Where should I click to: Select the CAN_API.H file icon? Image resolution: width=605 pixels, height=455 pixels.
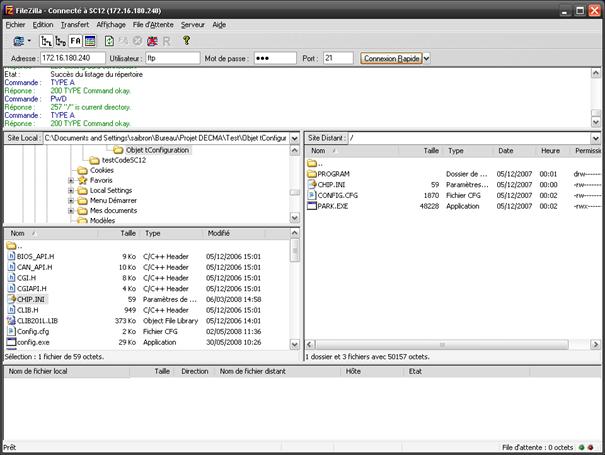pyautogui.click(x=12, y=267)
